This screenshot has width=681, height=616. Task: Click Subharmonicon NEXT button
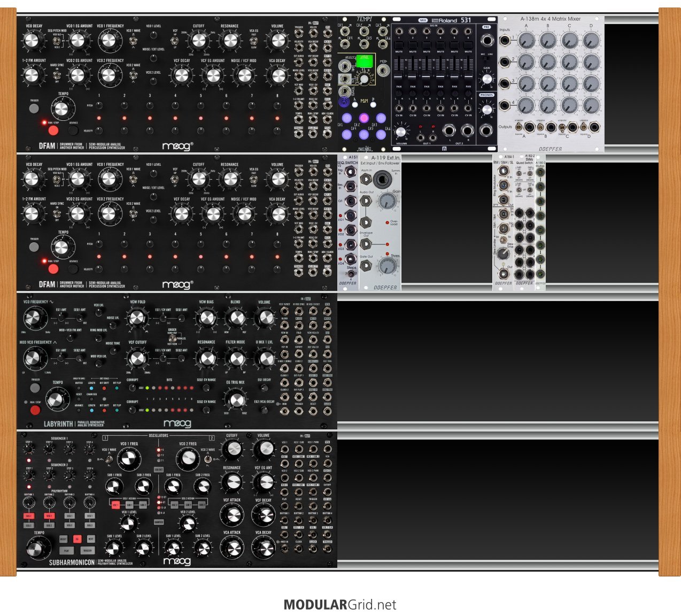90,539
